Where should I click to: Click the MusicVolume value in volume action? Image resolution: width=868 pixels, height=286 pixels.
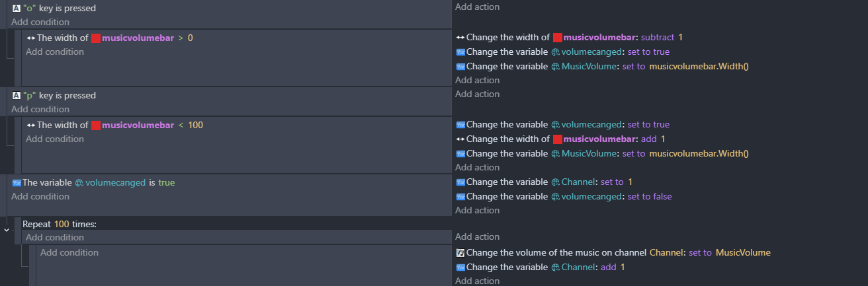(743, 253)
